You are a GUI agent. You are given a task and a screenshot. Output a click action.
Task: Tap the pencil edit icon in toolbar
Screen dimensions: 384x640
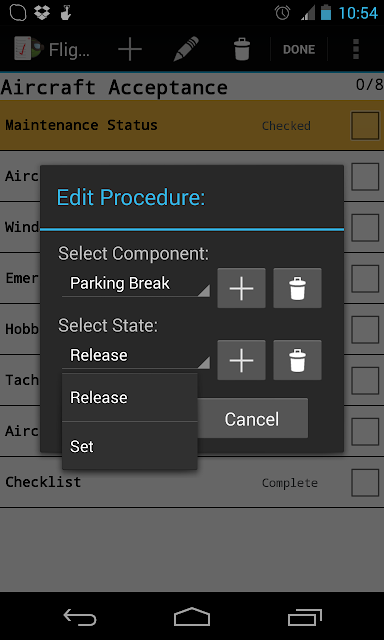186,49
